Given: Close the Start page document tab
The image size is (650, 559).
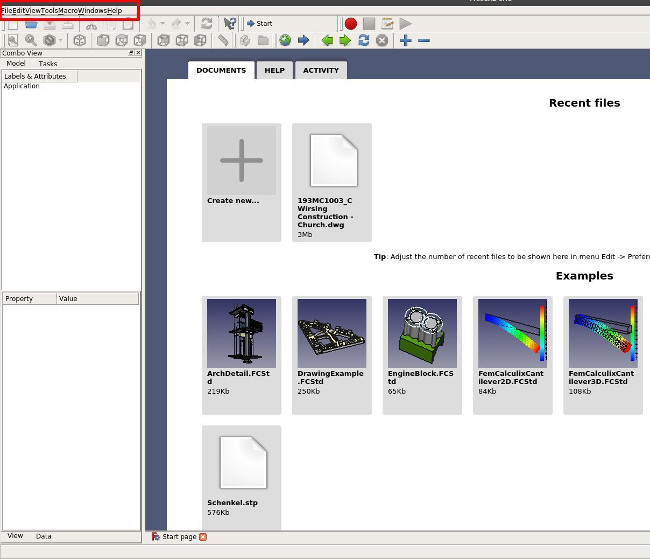Looking at the screenshot, I should point(203,537).
